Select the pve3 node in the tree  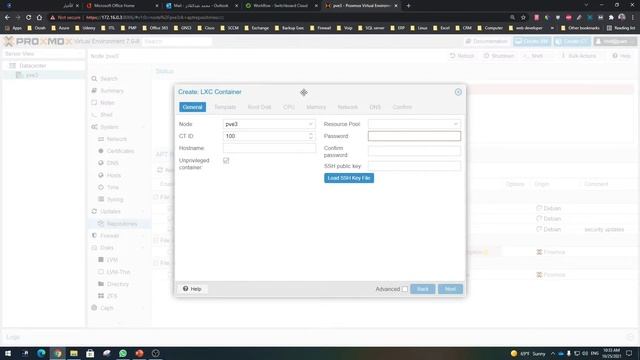point(32,75)
